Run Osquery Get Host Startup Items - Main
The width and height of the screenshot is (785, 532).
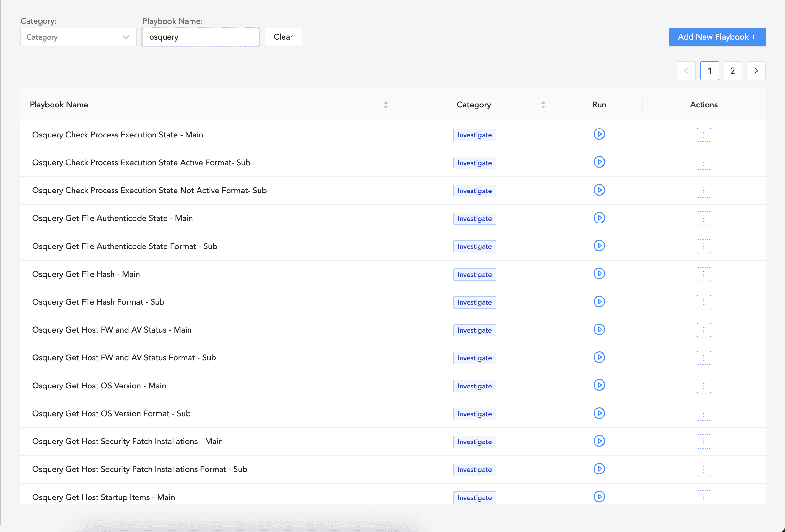599,497
